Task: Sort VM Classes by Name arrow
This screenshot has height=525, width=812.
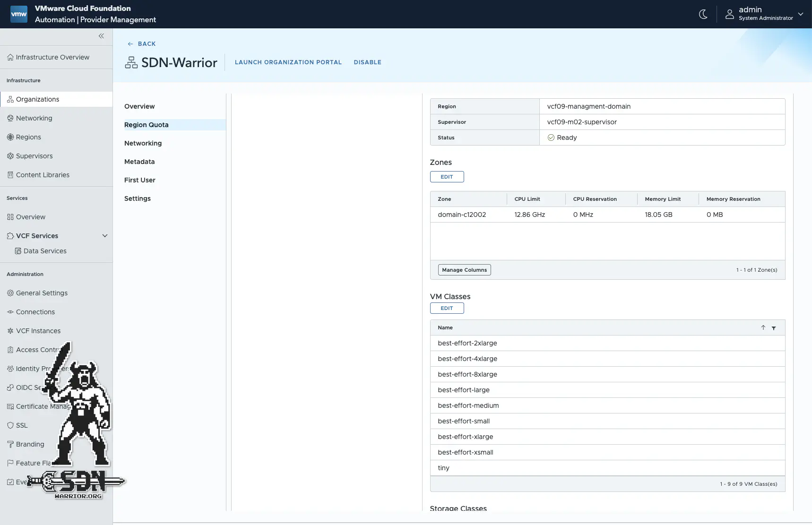Action: point(763,327)
